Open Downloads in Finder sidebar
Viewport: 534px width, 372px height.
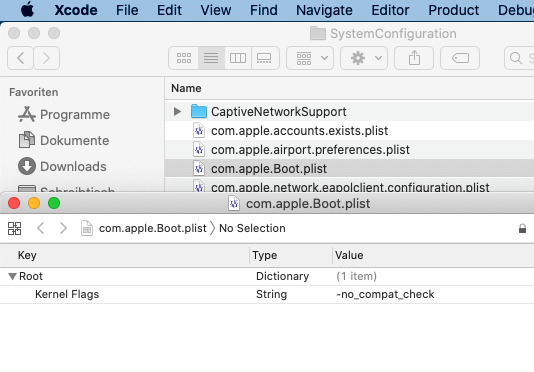62,166
